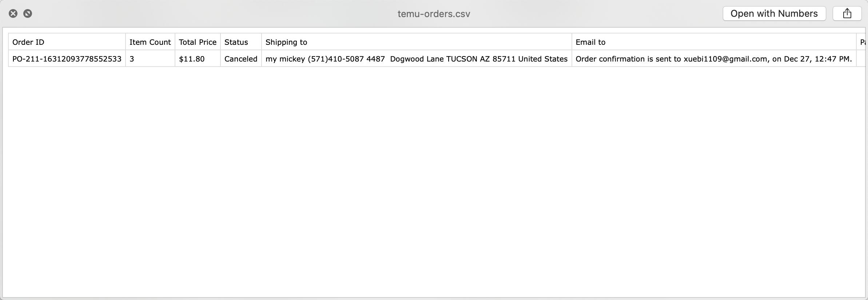This screenshot has height=300, width=868.
Task: Select the Item Count column header
Action: tap(150, 42)
